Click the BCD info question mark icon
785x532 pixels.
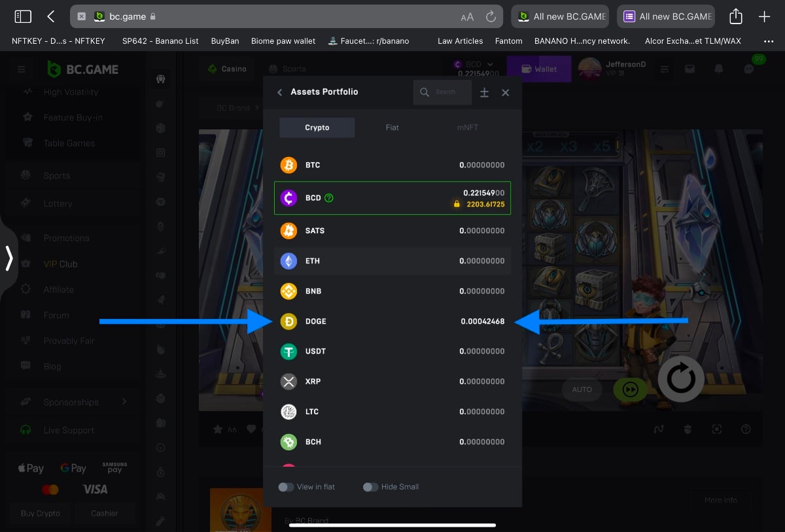tap(329, 198)
